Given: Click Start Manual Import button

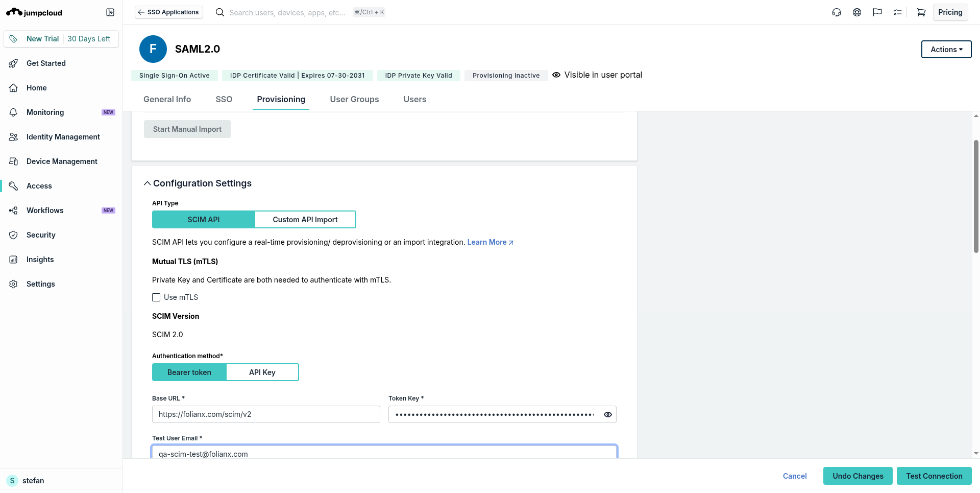Looking at the screenshot, I should 187,129.
